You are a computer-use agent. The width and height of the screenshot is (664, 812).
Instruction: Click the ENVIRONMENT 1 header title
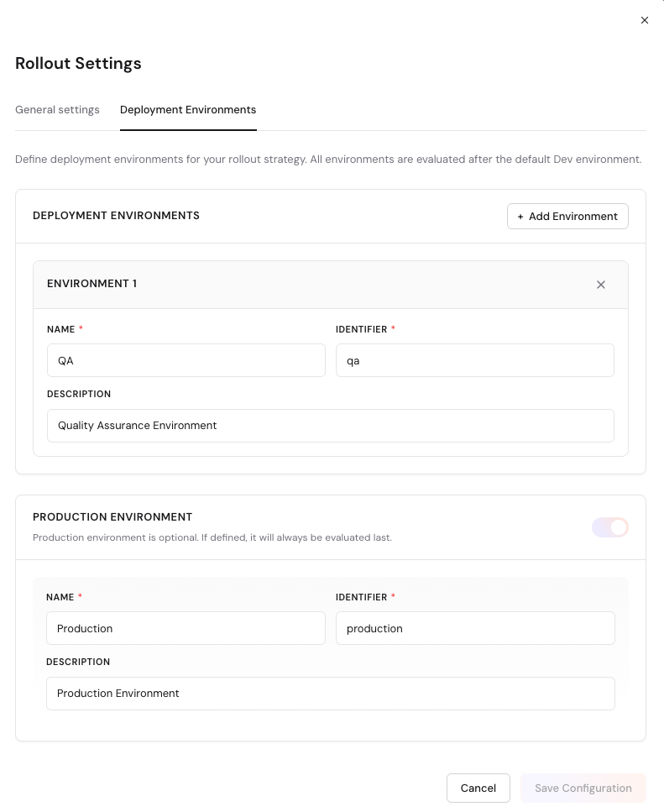click(91, 284)
